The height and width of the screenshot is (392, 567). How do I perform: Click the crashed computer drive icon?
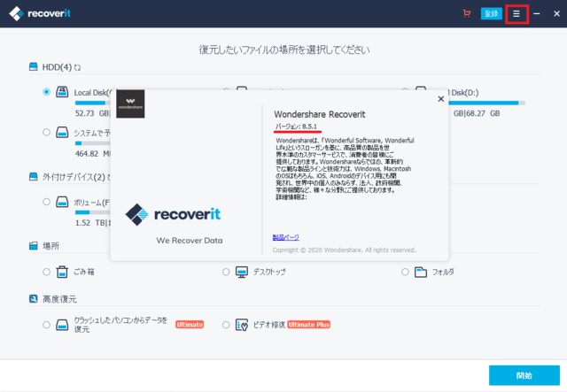(62, 325)
